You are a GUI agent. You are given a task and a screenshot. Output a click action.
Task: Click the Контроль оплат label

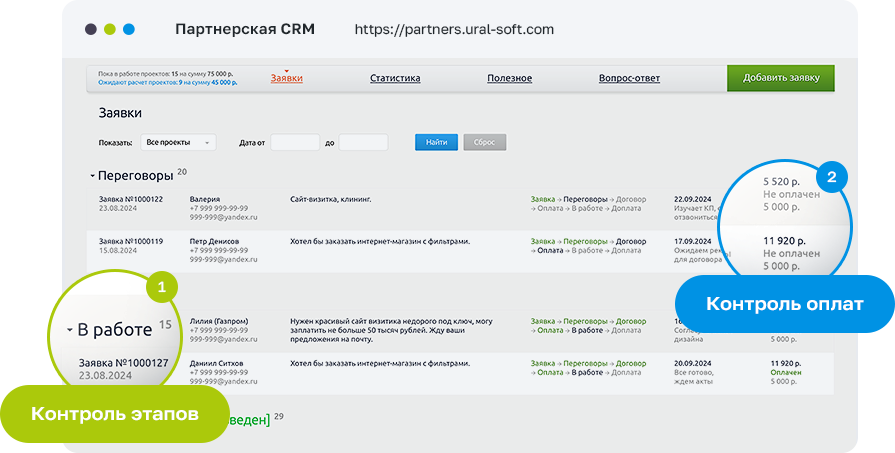[784, 303]
